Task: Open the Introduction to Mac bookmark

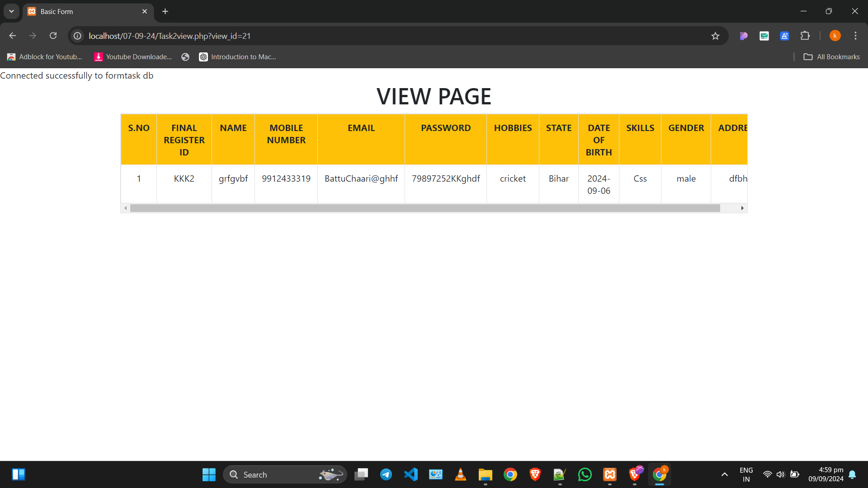Action: click(238, 57)
